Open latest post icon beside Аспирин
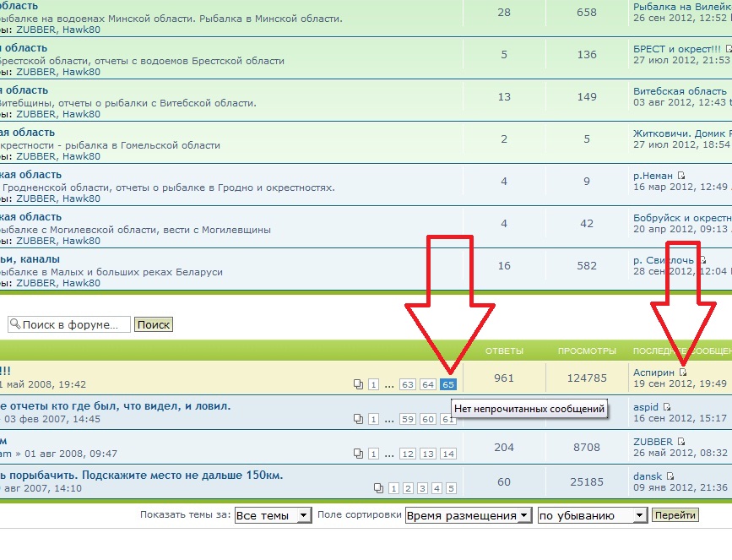 click(x=683, y=372)
